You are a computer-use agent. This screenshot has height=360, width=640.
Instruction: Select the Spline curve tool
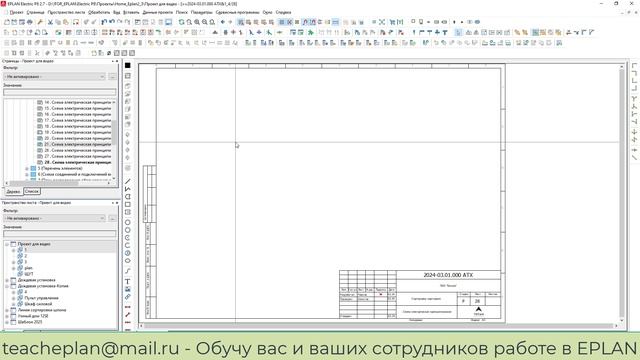[128, 271]
